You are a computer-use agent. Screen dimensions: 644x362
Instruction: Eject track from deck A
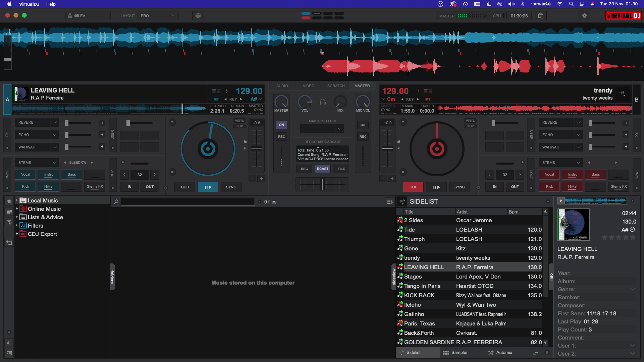click(x=172, y=122)
